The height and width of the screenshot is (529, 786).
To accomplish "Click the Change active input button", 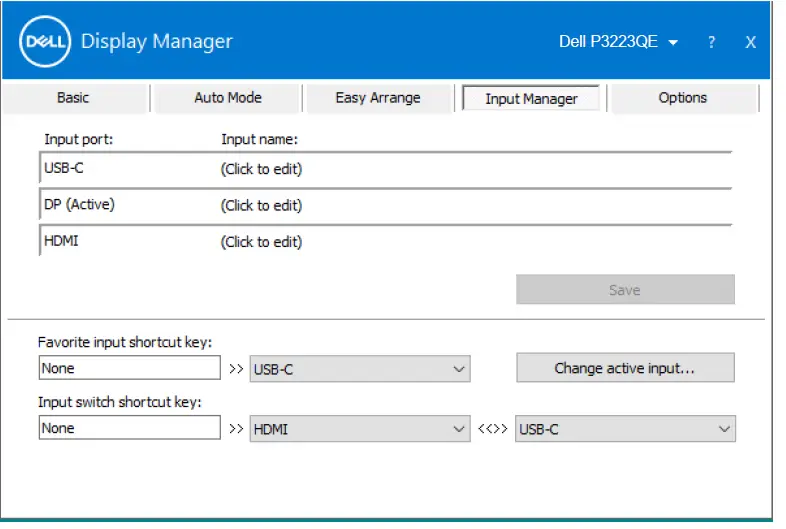I will pyautogui.click(x=625, y=368).
